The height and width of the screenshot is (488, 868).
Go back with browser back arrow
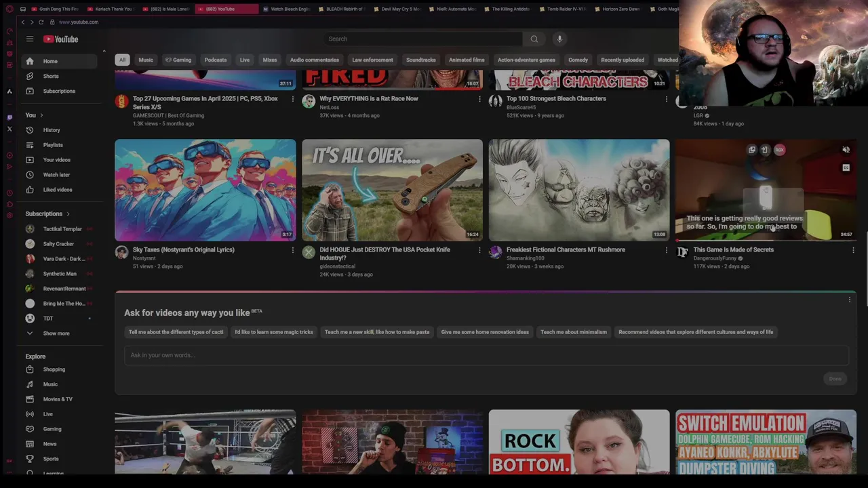(22, 22)
